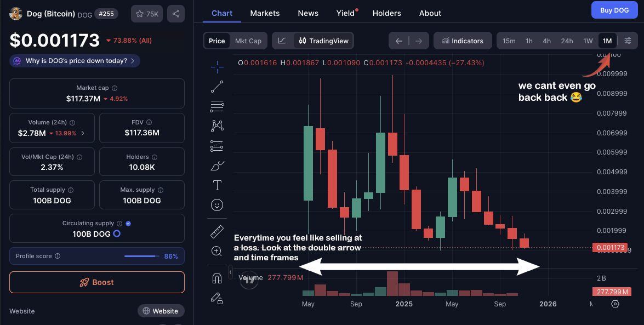Set timeframe to 4h
644x325 pixels.
tap(546, 41)
